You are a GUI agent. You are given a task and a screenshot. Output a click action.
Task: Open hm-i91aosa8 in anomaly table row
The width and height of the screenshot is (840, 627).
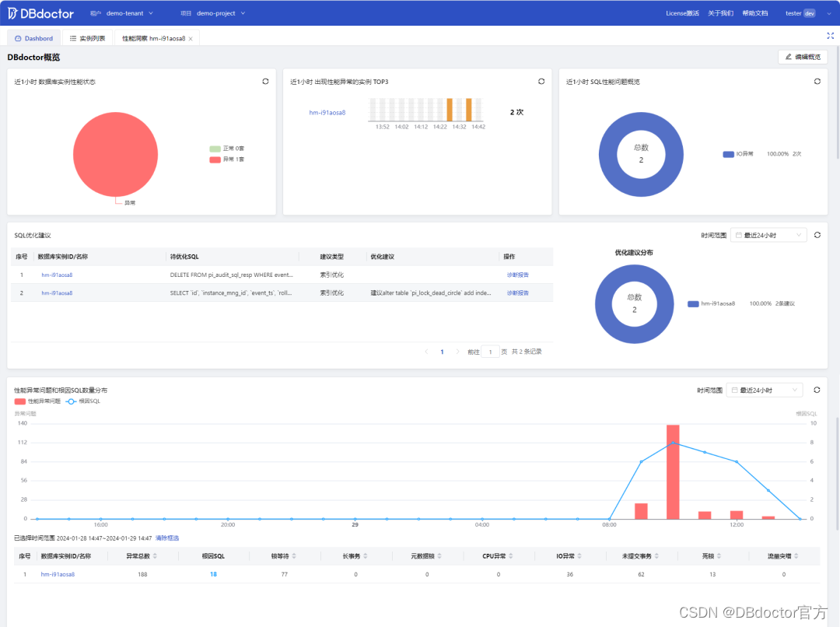pos(58,574)
